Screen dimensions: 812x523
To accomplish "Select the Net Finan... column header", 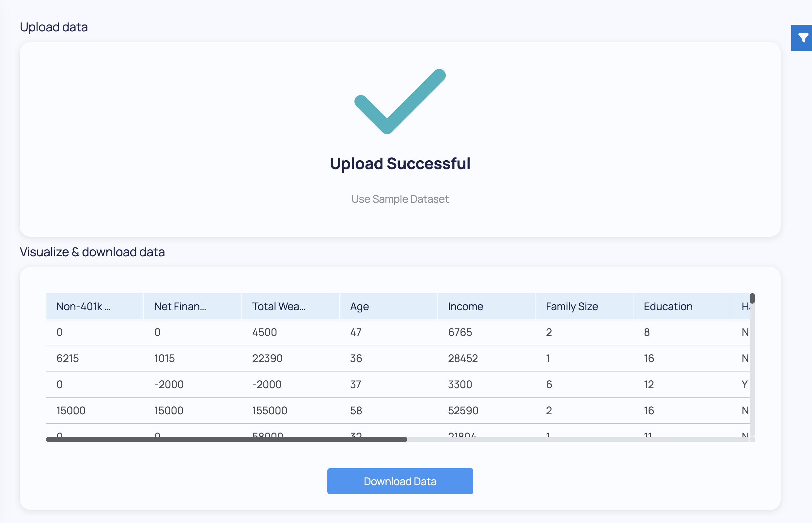I will pos(193,306).
